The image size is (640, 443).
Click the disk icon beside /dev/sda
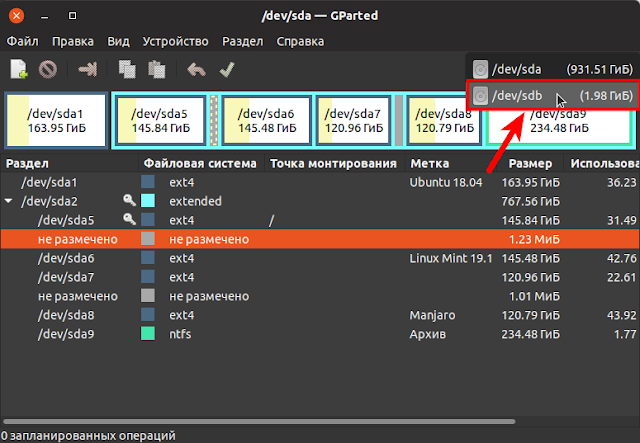(x=480, y=70)
